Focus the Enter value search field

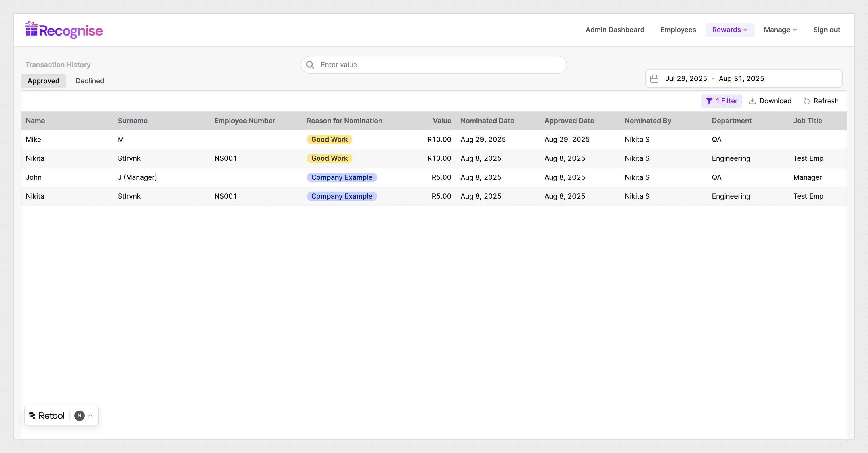pyautogui.click(x=438, y=65)
